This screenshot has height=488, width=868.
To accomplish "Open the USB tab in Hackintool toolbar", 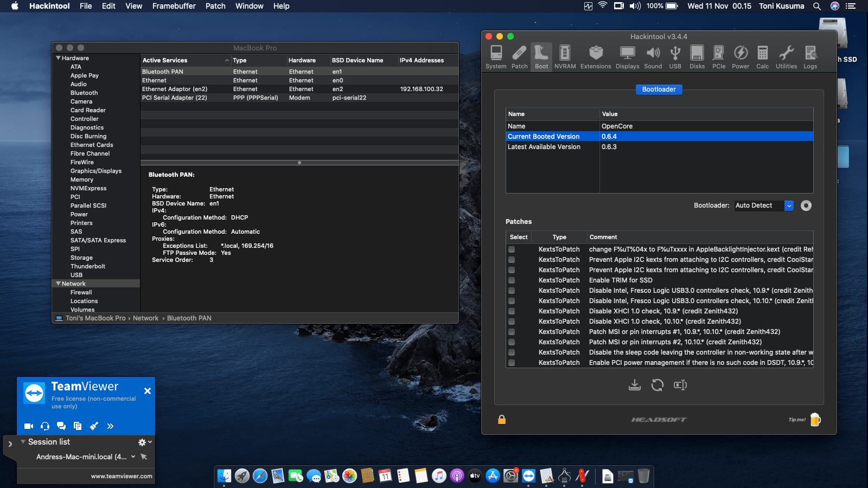I will tap(675, 57).
